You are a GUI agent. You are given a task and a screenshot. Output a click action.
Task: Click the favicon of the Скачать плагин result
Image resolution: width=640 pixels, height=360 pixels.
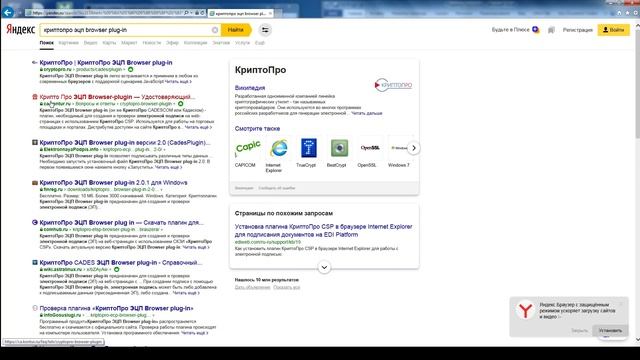(x=35, y=222)
